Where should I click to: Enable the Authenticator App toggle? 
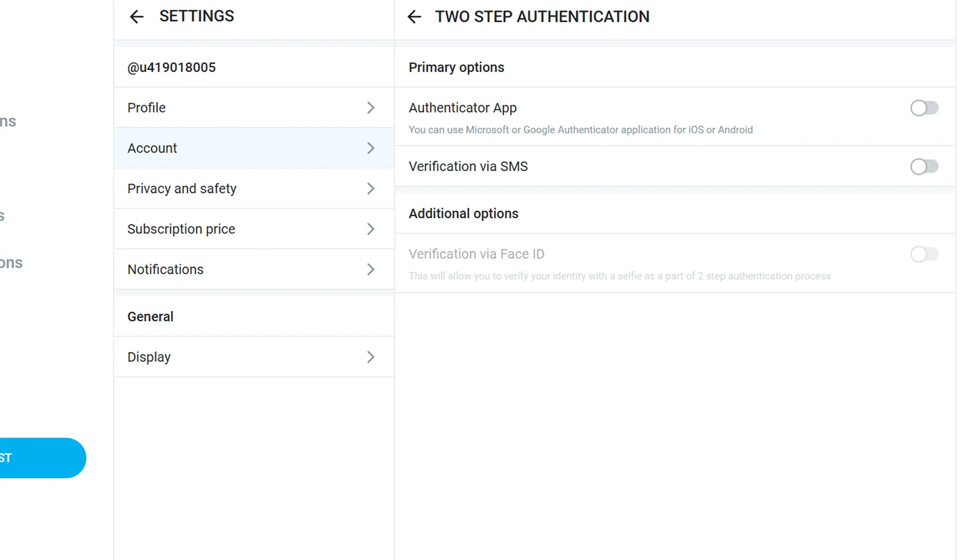click(x=924, y=108)
